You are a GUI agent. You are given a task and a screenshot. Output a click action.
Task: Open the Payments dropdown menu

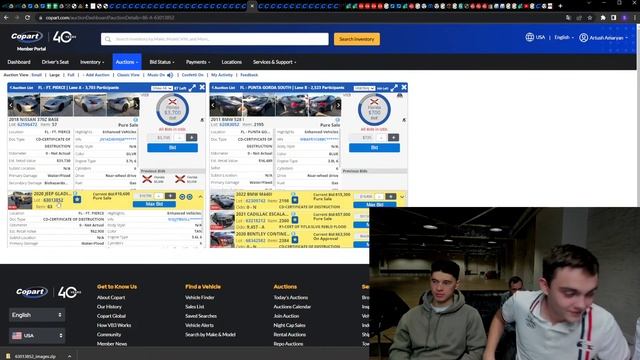(x=198, y=62)
